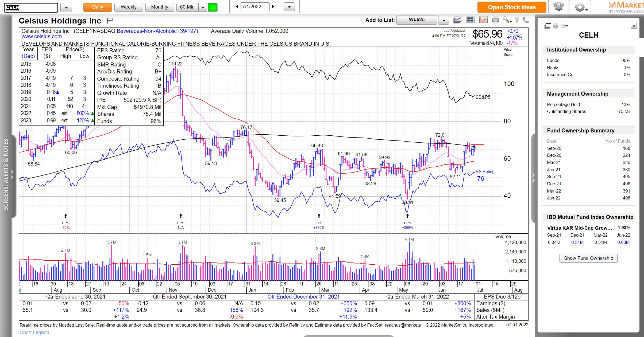
Task: Click the 110.22 price high label
Action: pos(175,64)
